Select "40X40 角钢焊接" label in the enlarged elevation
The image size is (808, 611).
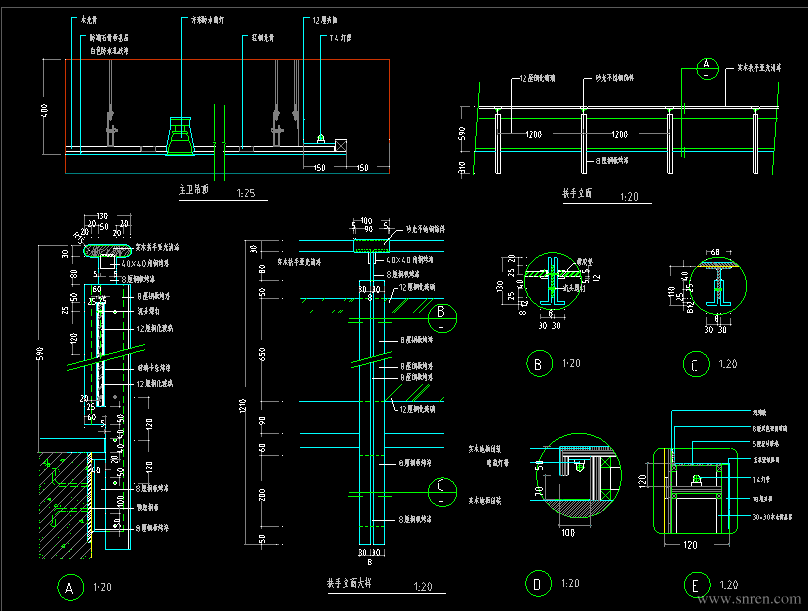410,261
